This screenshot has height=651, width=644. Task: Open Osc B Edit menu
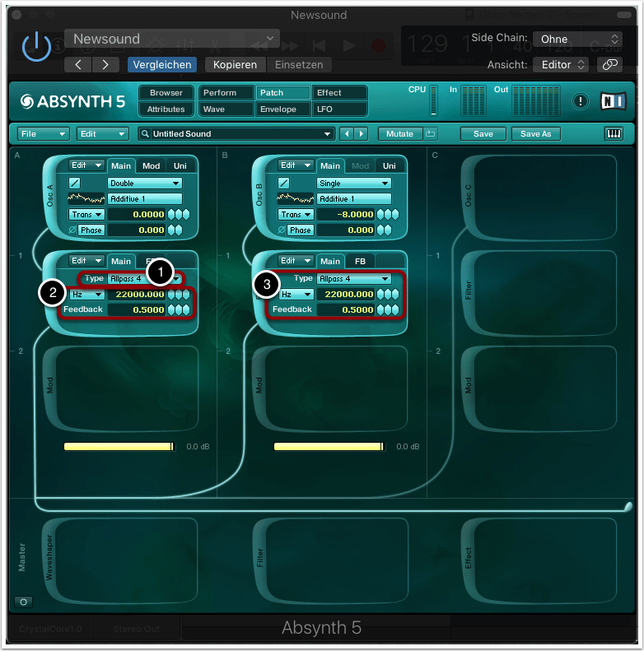point(296,165)
